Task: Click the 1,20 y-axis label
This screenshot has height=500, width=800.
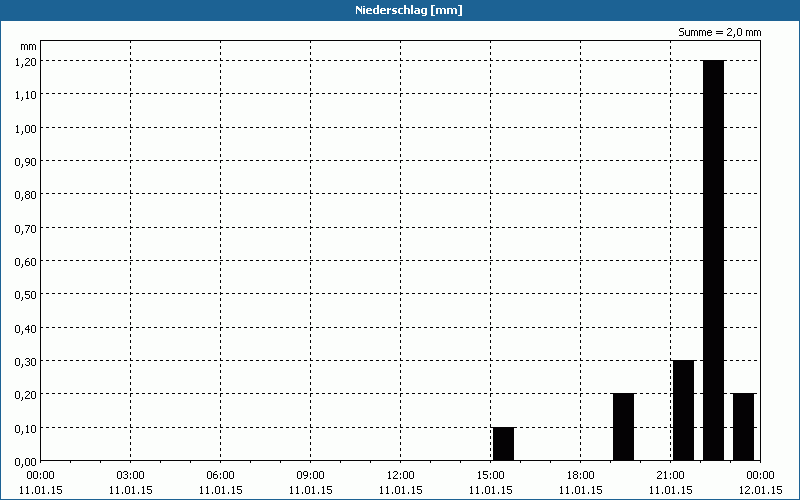Action: coord(26,61)
